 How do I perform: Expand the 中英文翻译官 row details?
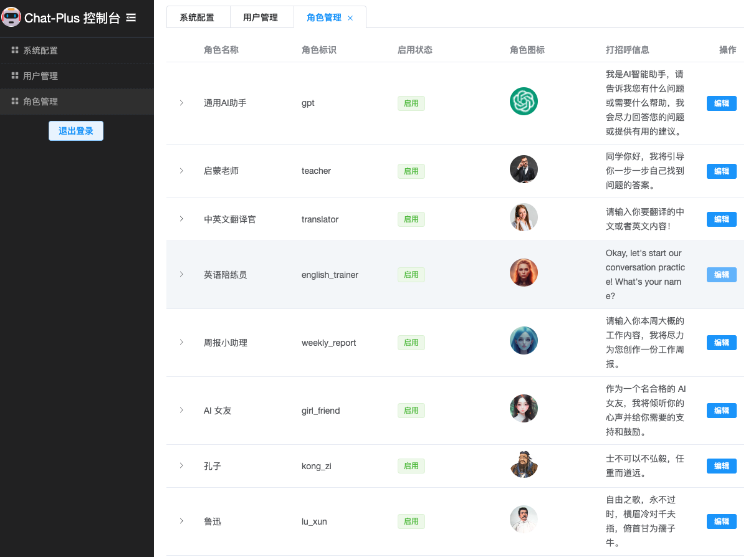(181, 219)
